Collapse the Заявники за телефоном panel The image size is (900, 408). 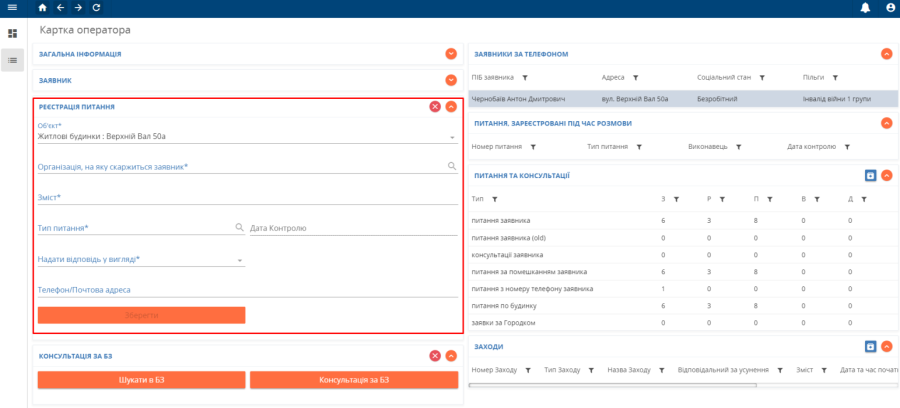tap(886, 54)
